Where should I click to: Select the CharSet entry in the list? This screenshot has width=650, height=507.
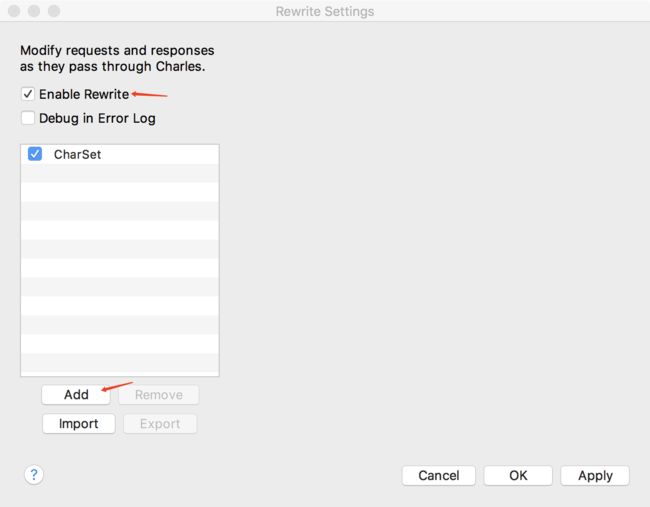[x=120, y=154]
